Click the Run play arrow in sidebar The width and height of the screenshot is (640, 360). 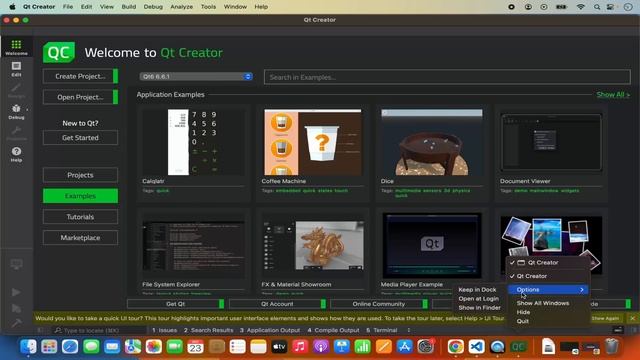click(x=16, y=292)
